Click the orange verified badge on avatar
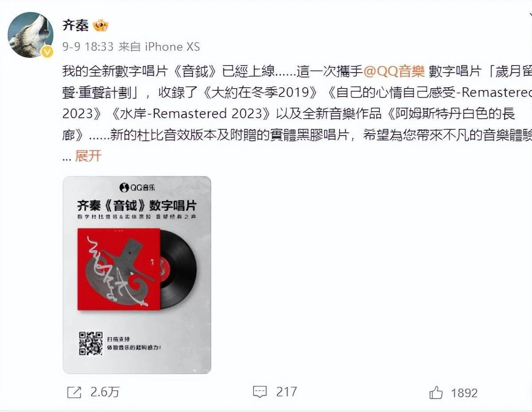This screenshot has width=532, height=412. (x=47, y=52)
